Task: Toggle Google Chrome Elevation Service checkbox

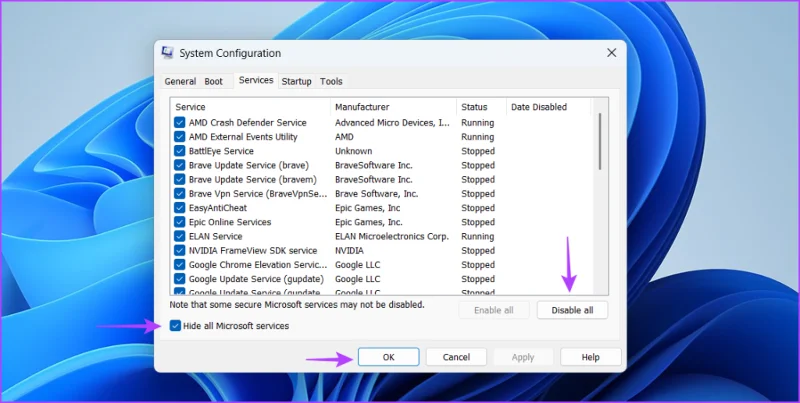Action: tap(180, 265)
